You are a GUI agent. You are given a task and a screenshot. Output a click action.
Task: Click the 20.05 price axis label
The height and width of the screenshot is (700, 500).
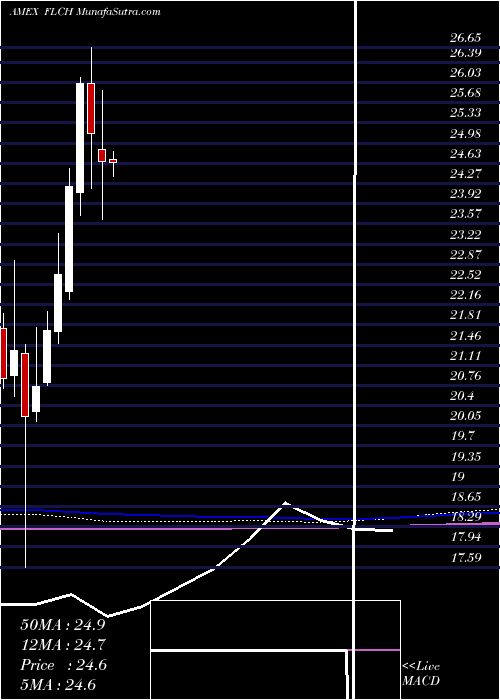(466, 416)
